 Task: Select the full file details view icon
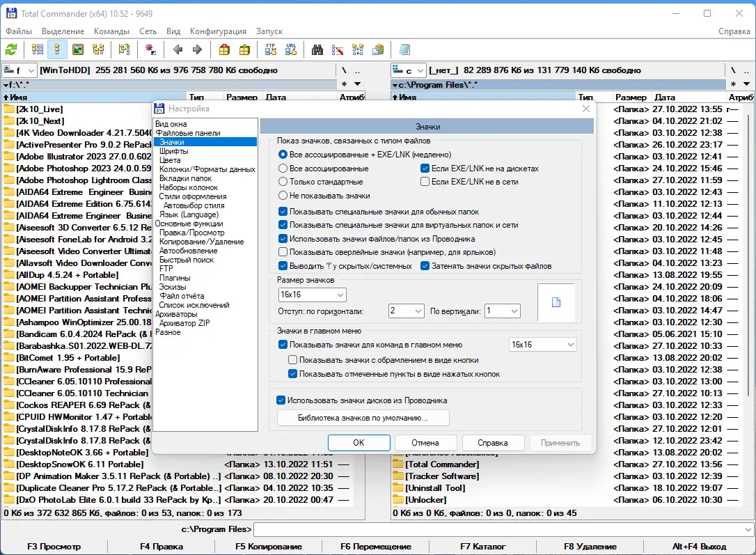[x=57, y=49]
